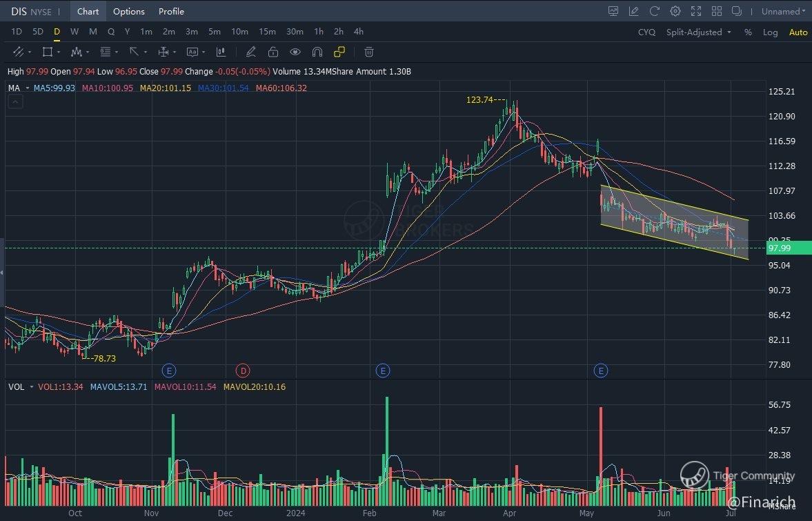Click the left sidebar collapse arrow handle

2,272
